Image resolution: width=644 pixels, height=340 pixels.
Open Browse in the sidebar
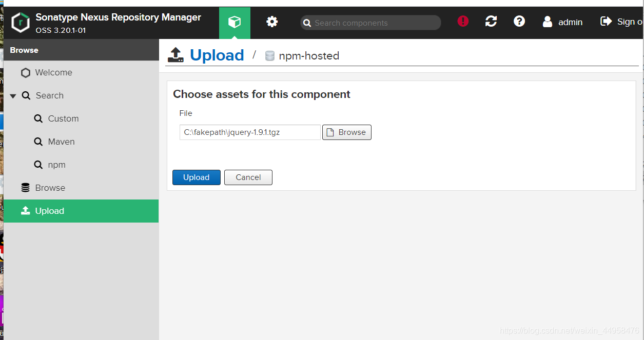pos(81,188)
